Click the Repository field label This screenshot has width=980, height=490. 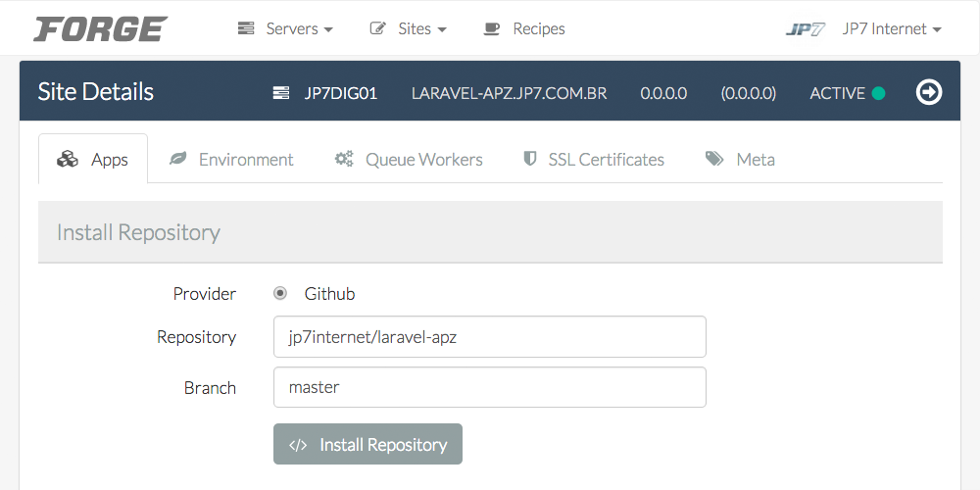[196, 337]
